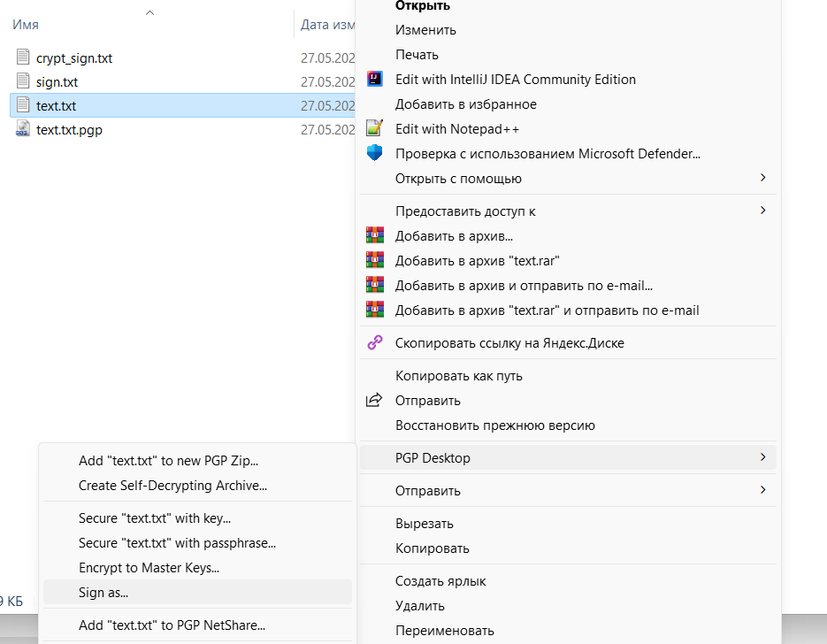Image resolution: width=827 pixels, height=644 pixels.
Task: Choose 'Sign as...' in PGP submenu
Action: click(197, 593)
